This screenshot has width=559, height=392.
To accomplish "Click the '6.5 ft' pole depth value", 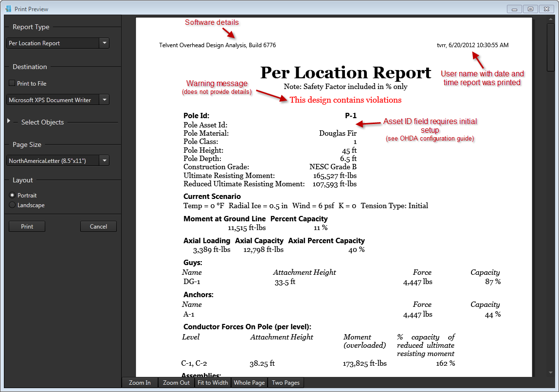I will 348,159.
